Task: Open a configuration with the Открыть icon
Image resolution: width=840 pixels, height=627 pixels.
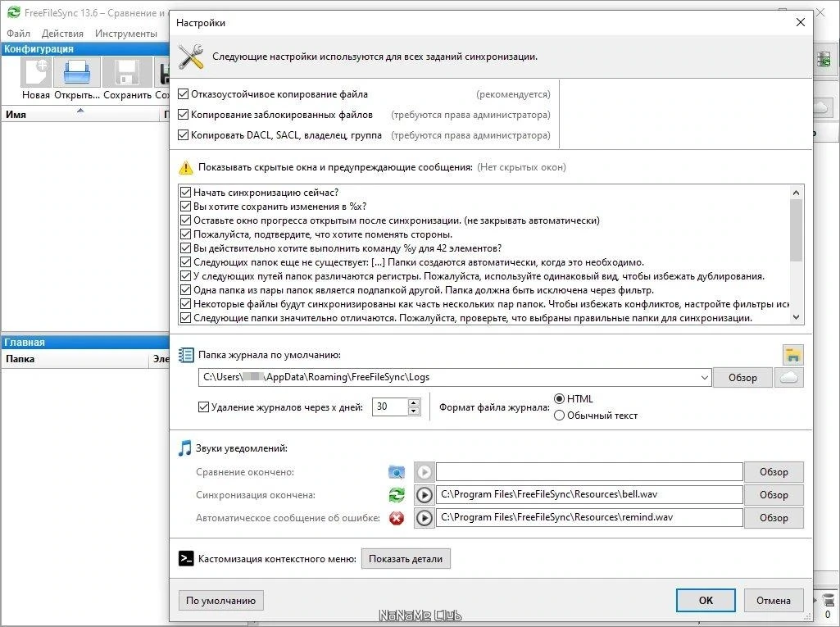Action: coord(76,72)
